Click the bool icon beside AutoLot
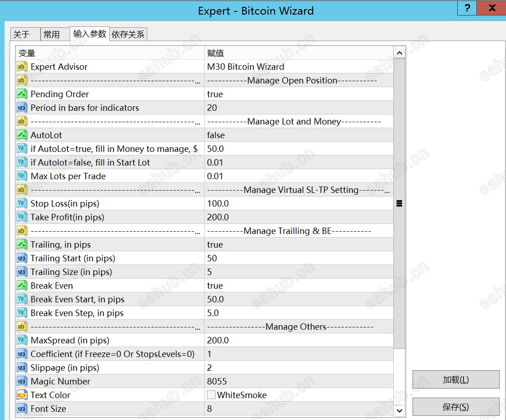This screenshot has width=506, height=420. (21, 135)
